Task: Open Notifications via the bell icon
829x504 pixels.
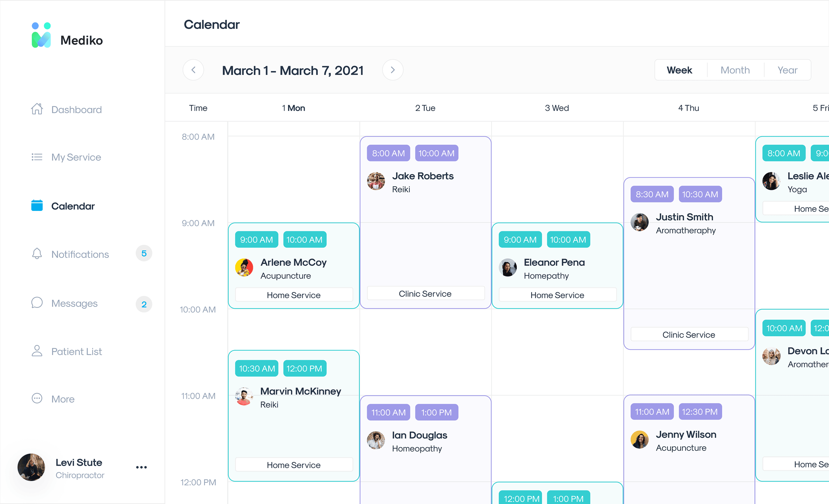Action: click(x=37, y=254)
